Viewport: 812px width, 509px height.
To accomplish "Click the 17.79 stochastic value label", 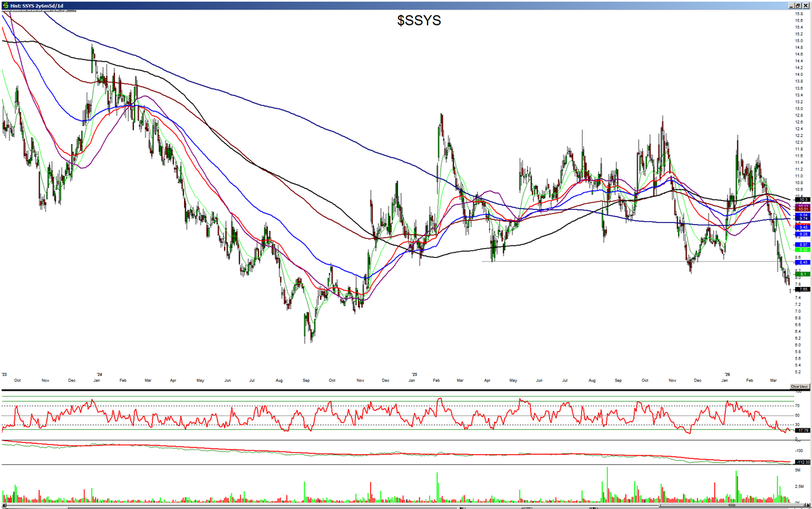I will coord(803,430).
